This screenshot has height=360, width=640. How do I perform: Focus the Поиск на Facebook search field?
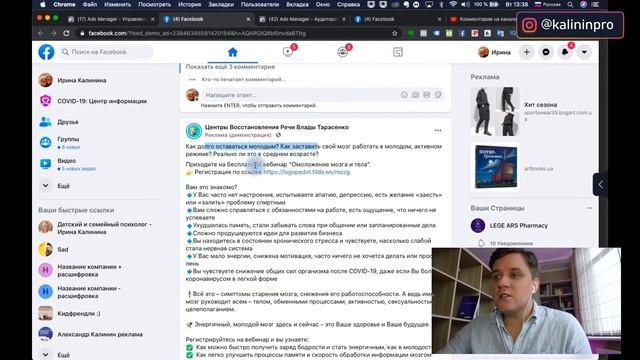pos(106,52)
